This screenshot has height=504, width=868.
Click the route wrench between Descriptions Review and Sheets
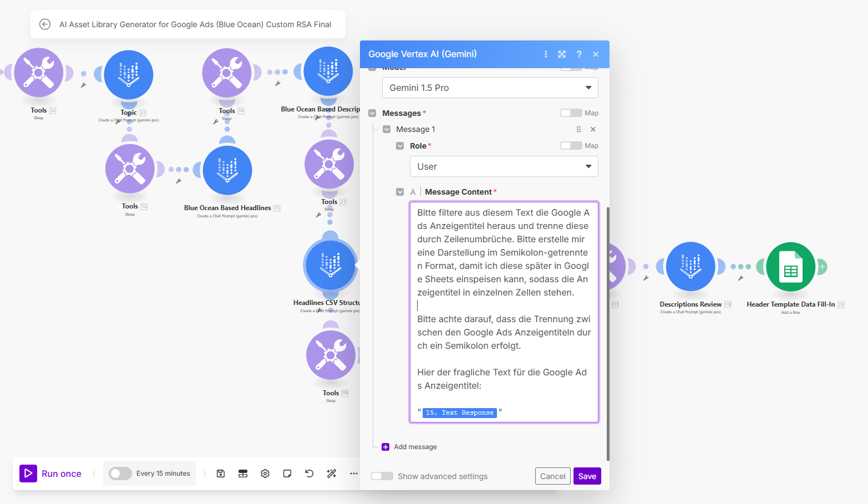(x=740, y=278)
